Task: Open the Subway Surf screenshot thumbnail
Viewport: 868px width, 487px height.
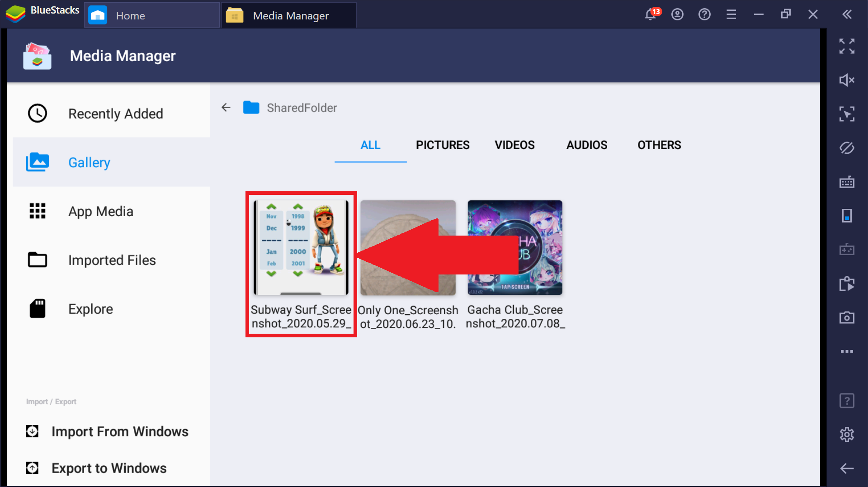Action: [x=301, y=248]
